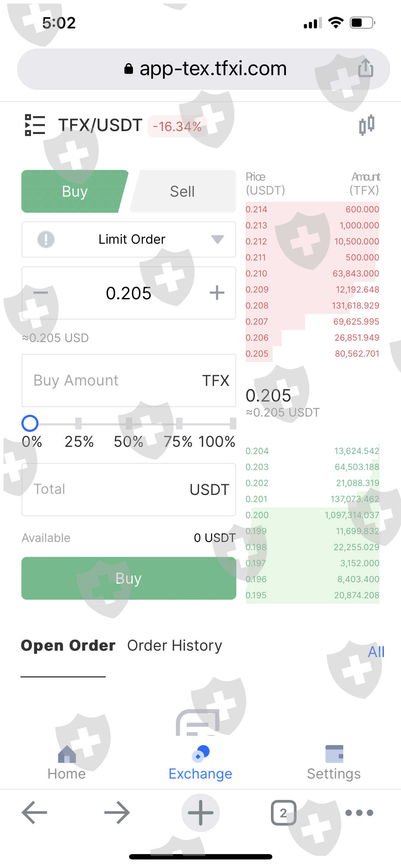Screen dimensions: 401x868
Task: Open the candlestick chart view
Action: pos(366,125)
